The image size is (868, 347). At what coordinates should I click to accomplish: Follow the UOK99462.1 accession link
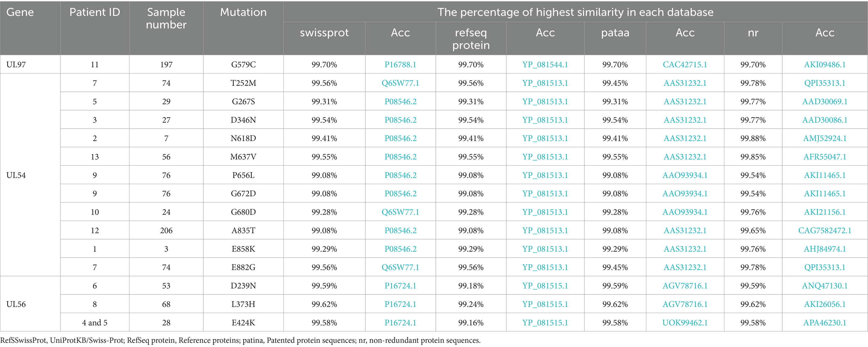click(685, 323)
